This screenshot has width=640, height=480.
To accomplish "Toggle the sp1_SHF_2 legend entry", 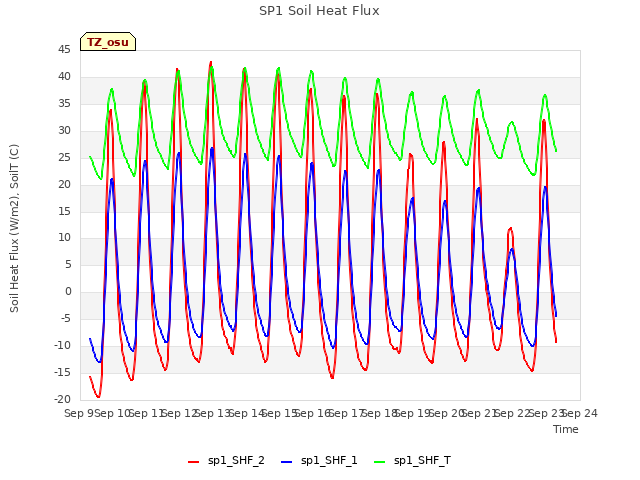I will [226, 461].
